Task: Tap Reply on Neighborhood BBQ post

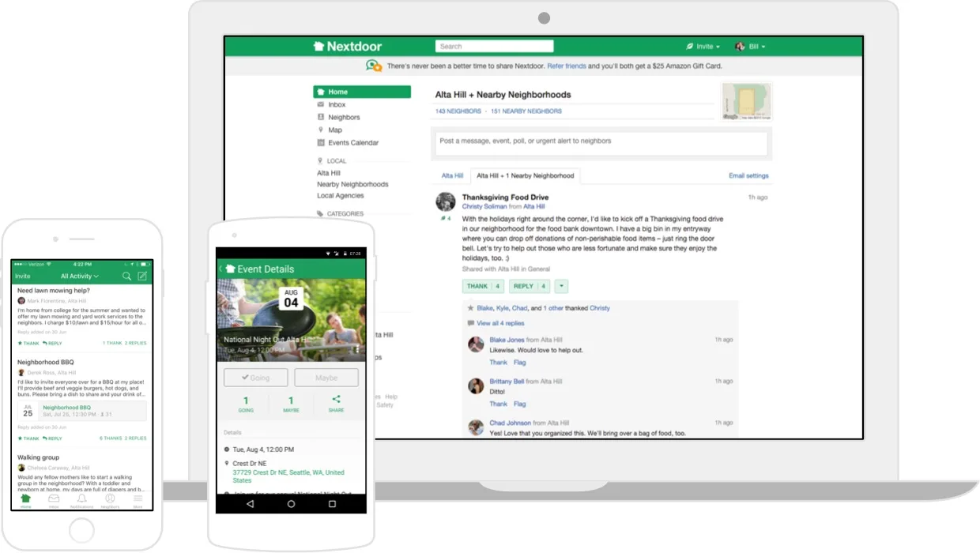Action: tap(52, 438)
